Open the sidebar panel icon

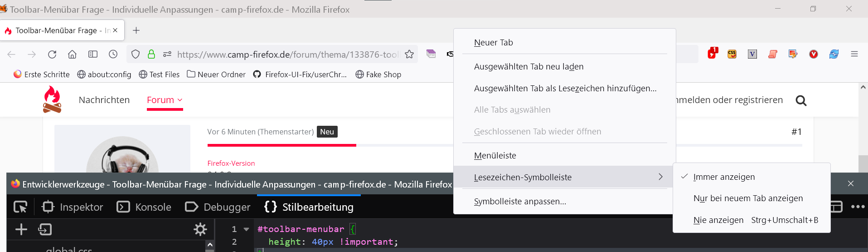tap(93, 54)
